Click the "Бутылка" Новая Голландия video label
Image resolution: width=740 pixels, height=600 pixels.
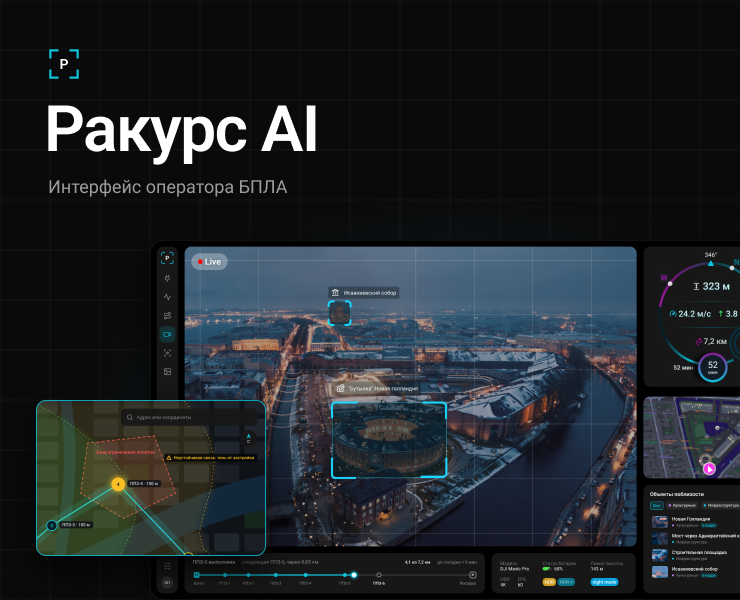(377, 389)
